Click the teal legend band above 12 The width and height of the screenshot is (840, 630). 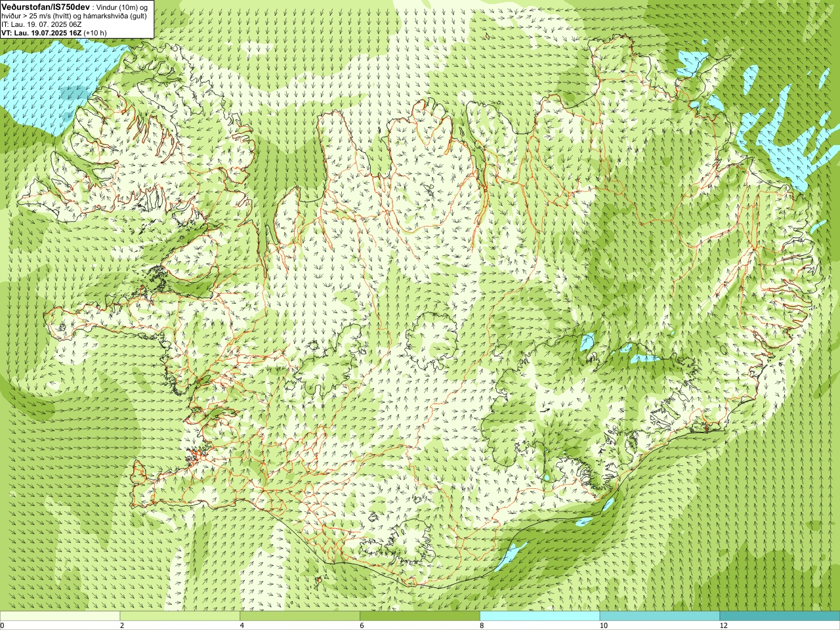click(780, 616)
